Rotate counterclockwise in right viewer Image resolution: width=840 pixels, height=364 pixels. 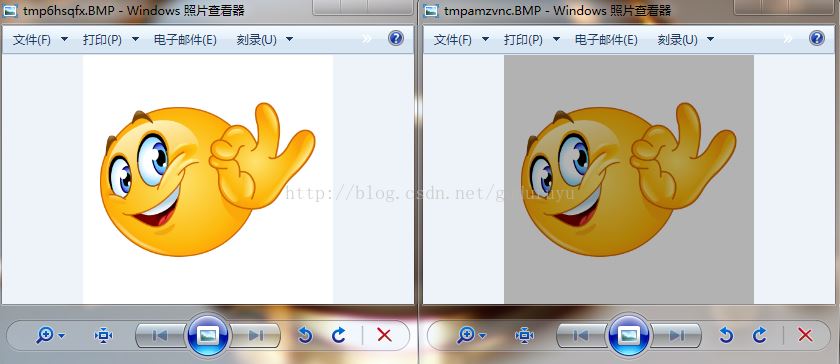726,336
